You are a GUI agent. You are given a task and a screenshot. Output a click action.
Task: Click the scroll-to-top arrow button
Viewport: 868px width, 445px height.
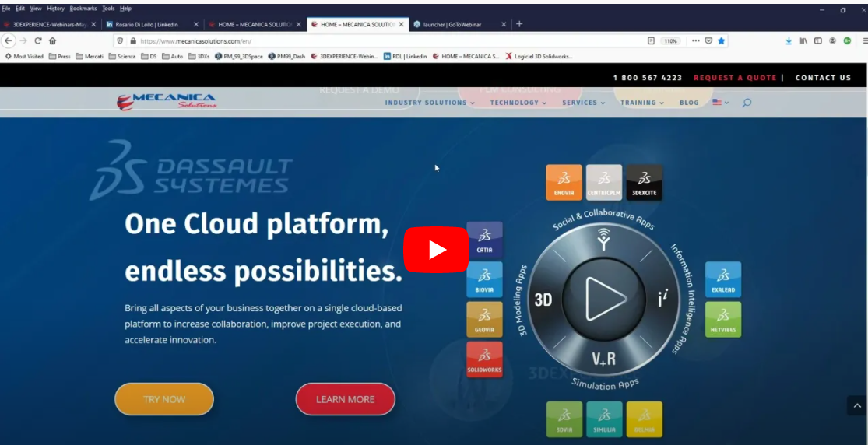click(857, 405)
